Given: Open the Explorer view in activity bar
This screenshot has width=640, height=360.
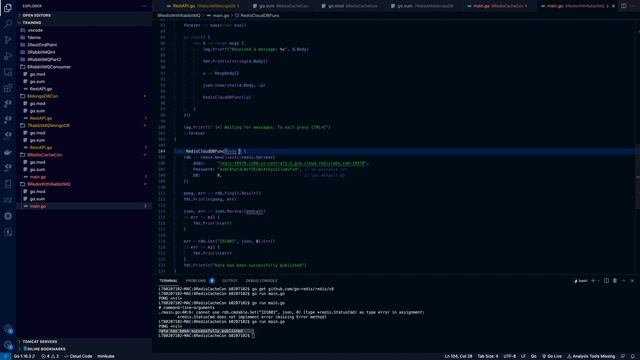Looking at the screenshot, I should click(8, 8).
